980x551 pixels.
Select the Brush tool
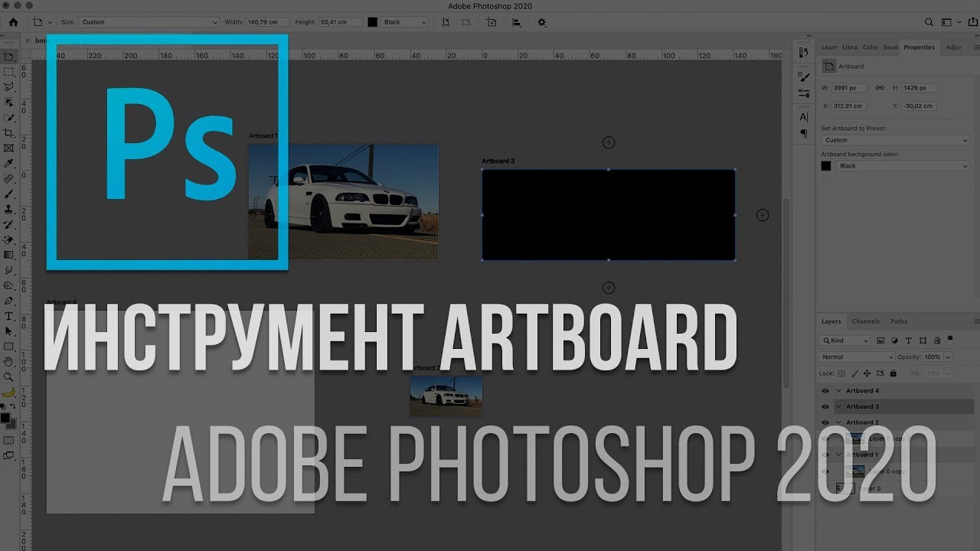coord(8,194)
